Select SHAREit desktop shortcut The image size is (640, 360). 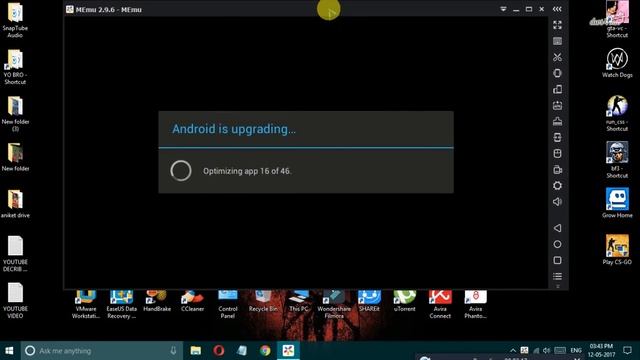(369, 301)
